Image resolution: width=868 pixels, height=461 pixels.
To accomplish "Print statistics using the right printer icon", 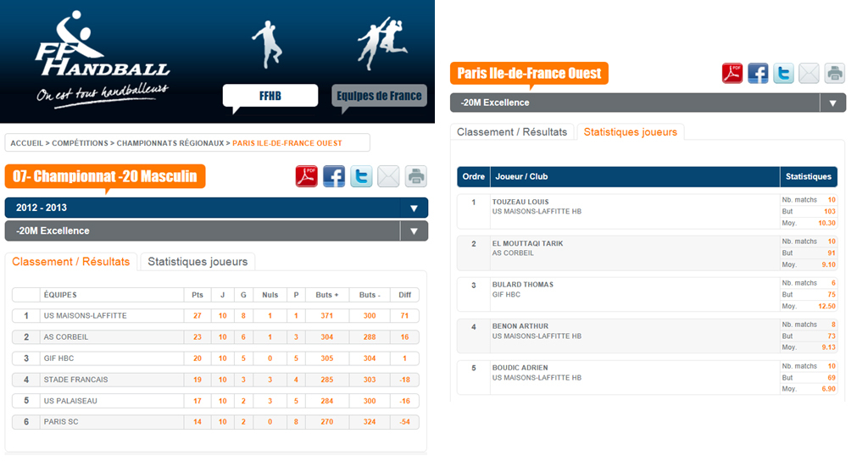I will pos(835,74).
